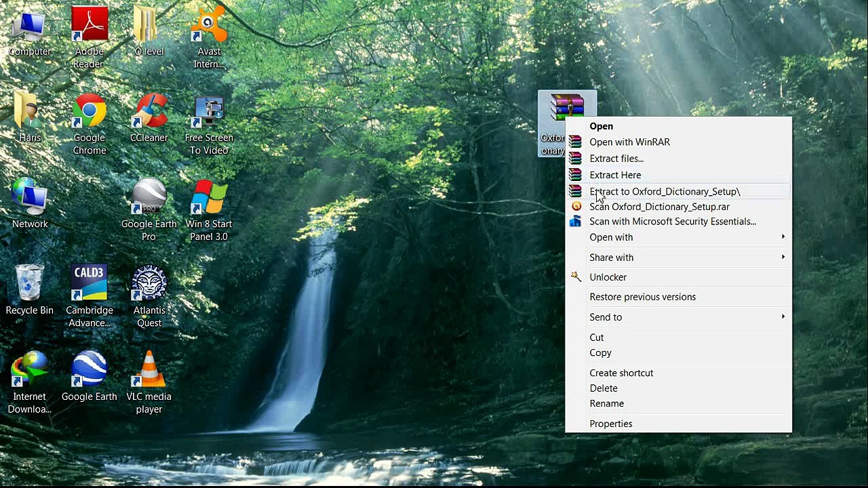This screenshot has width=868, height=488.
Task: Select the Google Earth shortcut icon
Action: tap(89, 377)
